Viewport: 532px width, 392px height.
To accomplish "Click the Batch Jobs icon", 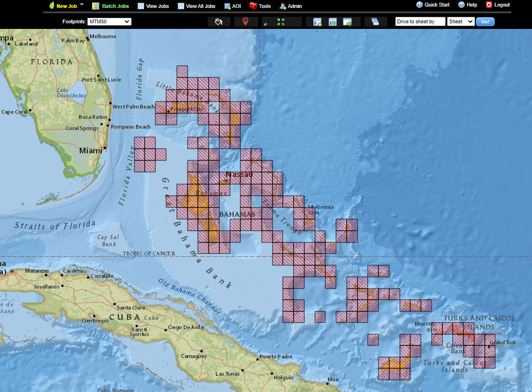I will point(95,6).
